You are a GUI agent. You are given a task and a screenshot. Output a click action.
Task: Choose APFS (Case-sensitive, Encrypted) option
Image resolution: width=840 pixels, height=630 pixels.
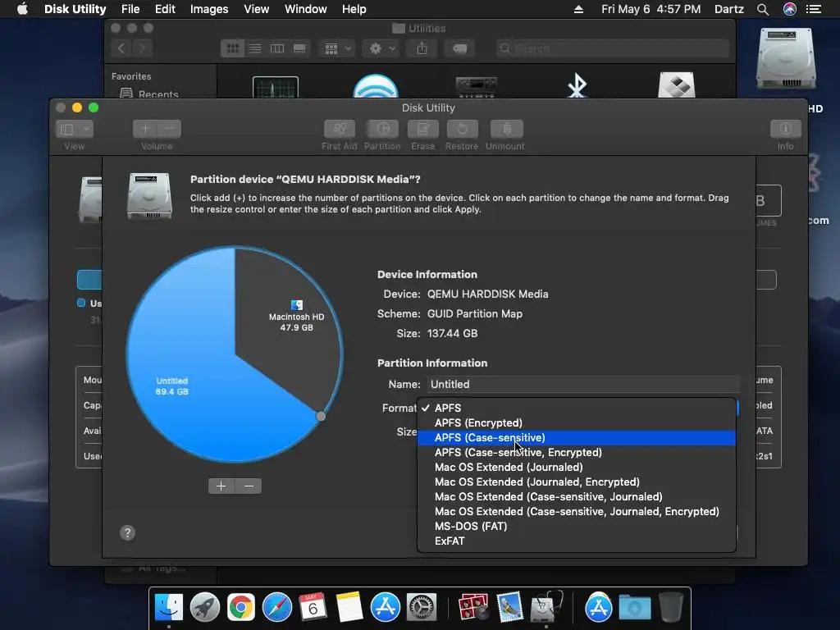pyautogui.click(x=577, y=452)
